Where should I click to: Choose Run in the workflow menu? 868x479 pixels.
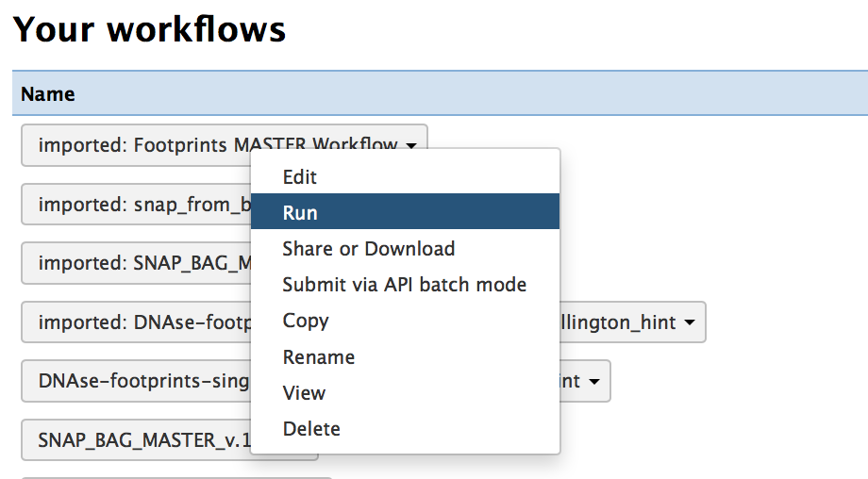click(x=405, y=211)
